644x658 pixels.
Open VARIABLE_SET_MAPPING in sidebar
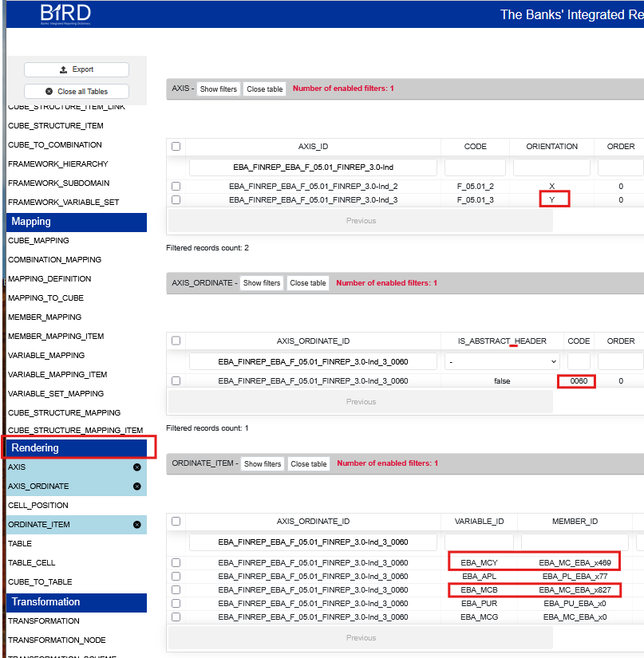(56, 394)
